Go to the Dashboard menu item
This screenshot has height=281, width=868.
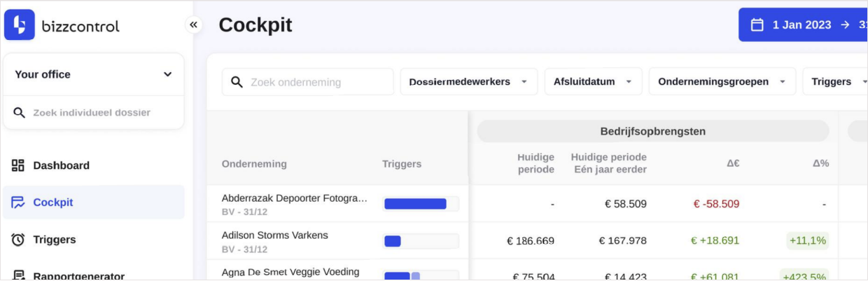pos(62,165)
